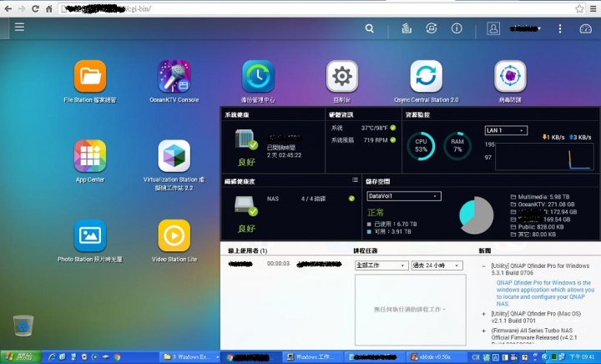
Task: Launch Virtualization Station 2.2
Action: (x=174, y=155)
